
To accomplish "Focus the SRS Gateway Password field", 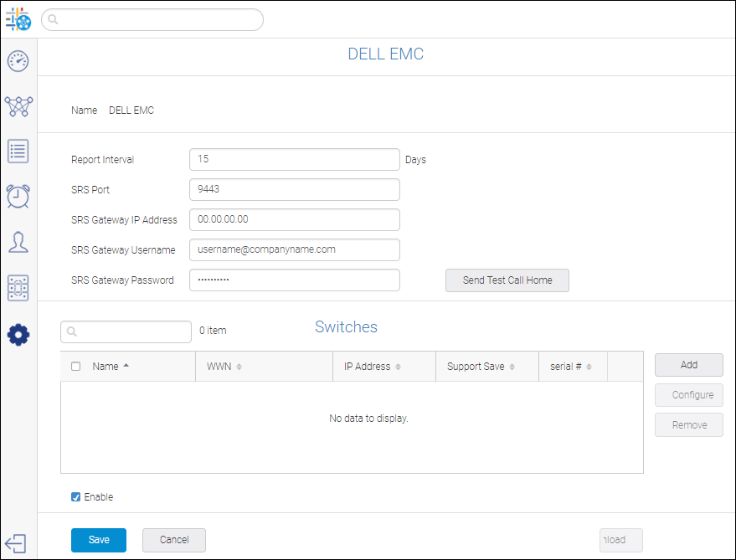I will (295, 280).
